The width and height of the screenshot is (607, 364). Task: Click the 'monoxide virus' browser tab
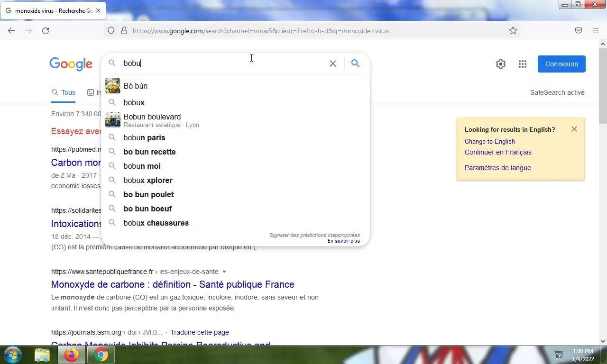pos(53,10)
